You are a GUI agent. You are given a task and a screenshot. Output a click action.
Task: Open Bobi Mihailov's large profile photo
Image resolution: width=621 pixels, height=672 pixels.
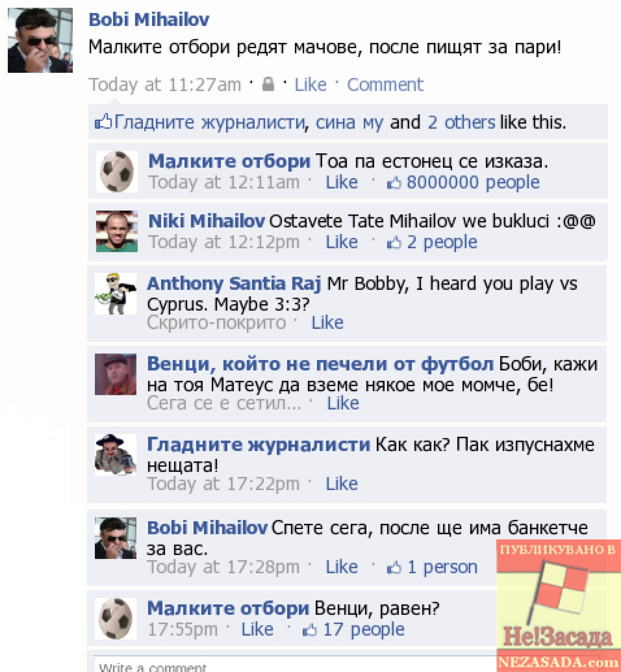(40, 40)
